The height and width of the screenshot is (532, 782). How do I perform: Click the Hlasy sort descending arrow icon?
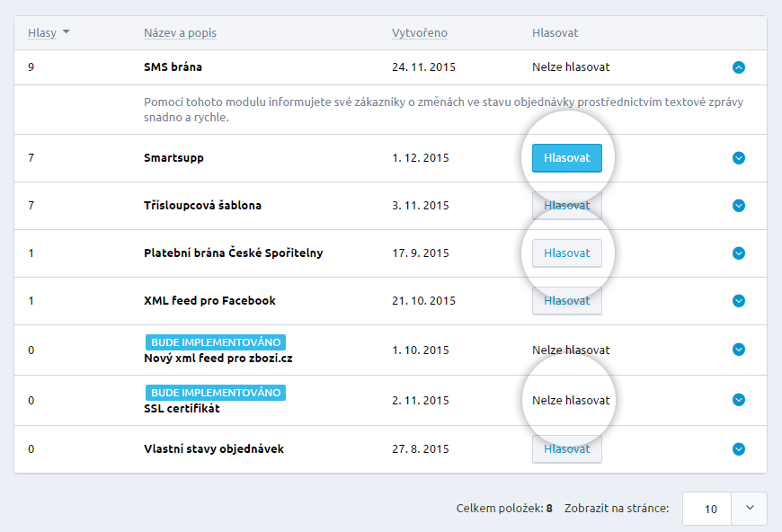click(x=66, y=33)
